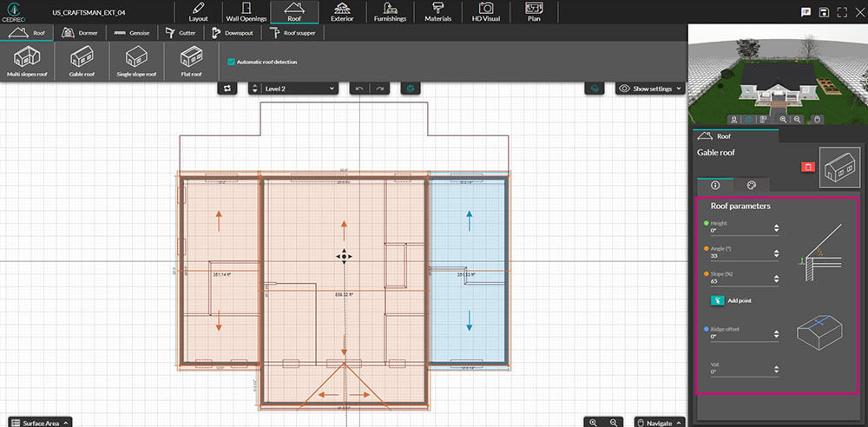Switch to the Exterior tab
This screenshot has height=427, width=868.
tap(342, 12)
